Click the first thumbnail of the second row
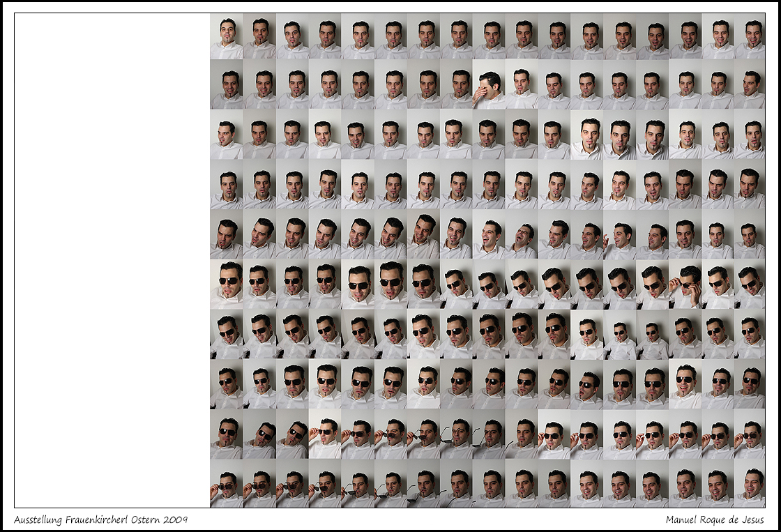 click(227, 89)
